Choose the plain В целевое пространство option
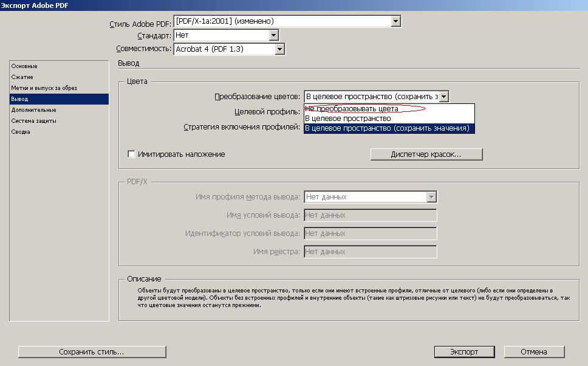 click(389, 119)
